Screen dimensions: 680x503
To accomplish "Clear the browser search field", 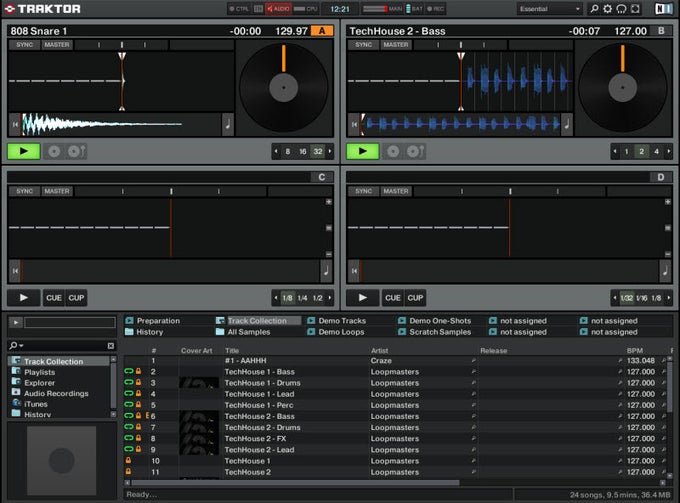I will 111,346.
